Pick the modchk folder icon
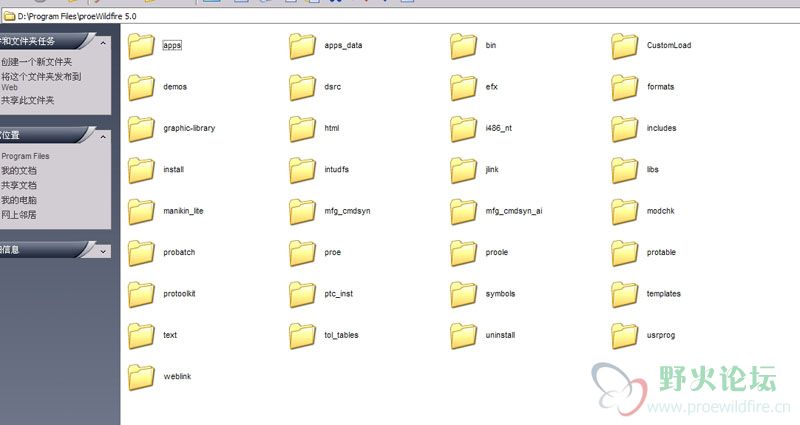The width and height of the screenshot is (800, 425). [x=624, y=211]
